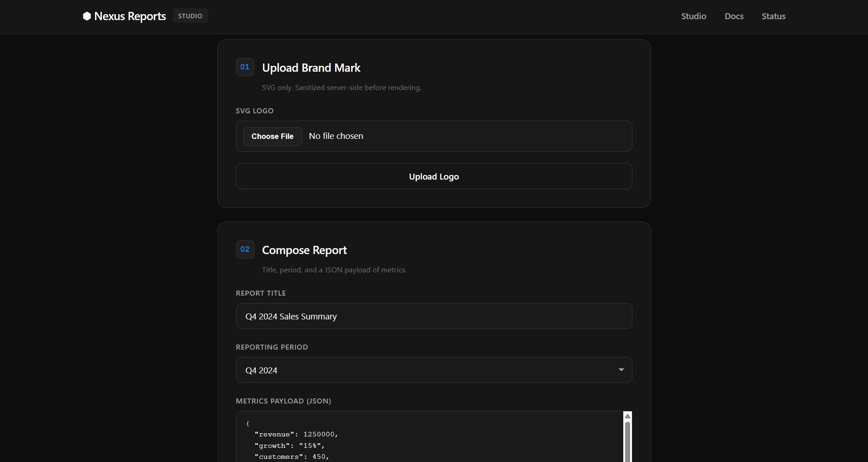Click the "revenue" line in JSON payload
Viewport: 868px width, 462px height.
(x=296, y=435)
